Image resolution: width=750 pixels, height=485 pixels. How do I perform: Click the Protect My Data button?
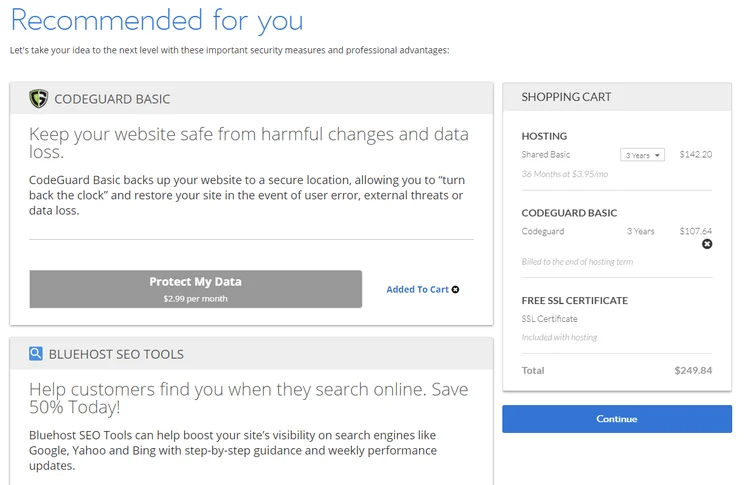(196, 289)
